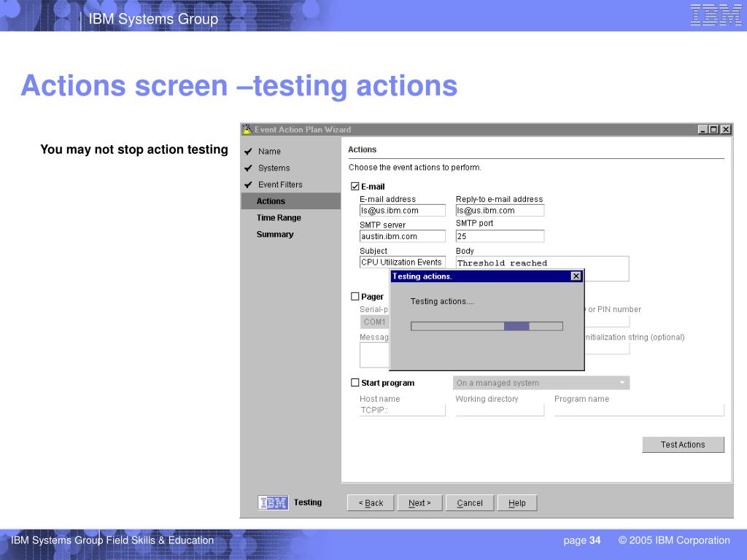Click the Body text area
Viewport: 747px width, 560px height.
tap(542, 268)
